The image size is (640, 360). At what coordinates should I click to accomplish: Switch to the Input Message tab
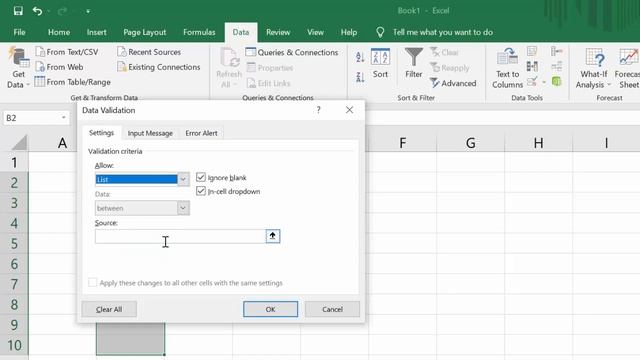coord(150,133)
